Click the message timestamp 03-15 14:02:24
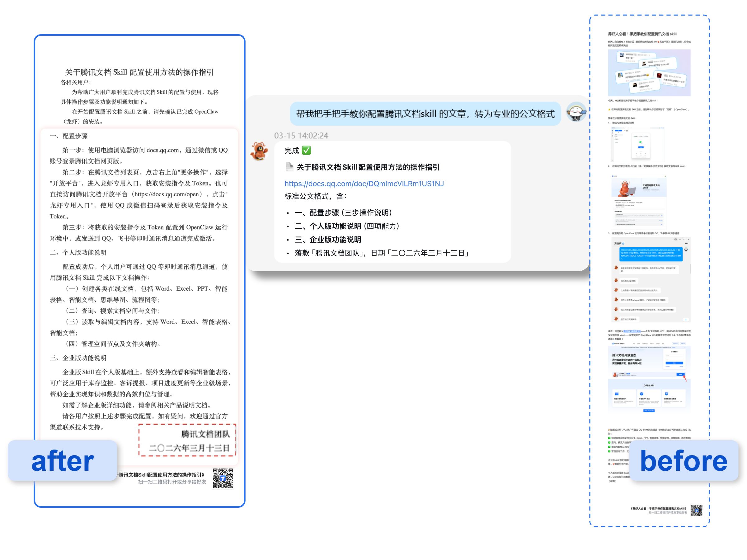This screenshot has width=747, height=560. click(301, 136)
